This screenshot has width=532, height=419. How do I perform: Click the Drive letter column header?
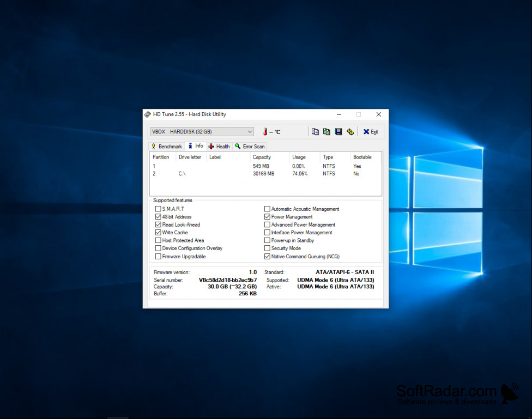tap(190, 157)
